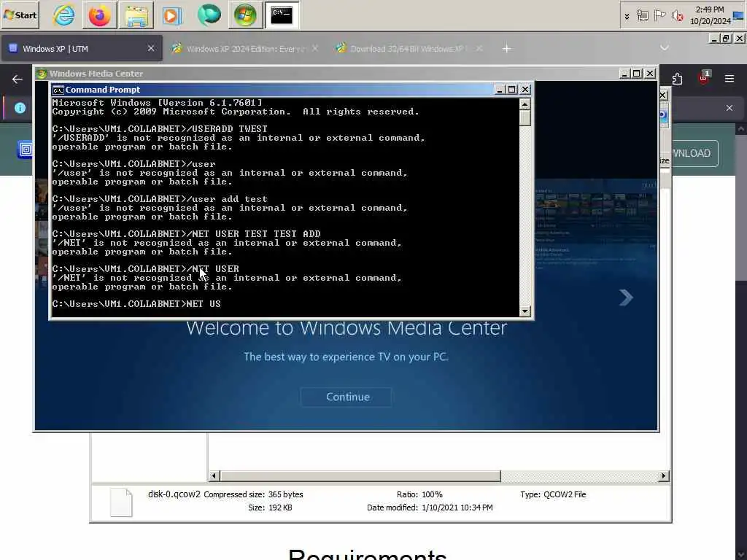Screen dimensions: 747x560
Task: Restore the browser window
Action: click(x=726, y=39)
